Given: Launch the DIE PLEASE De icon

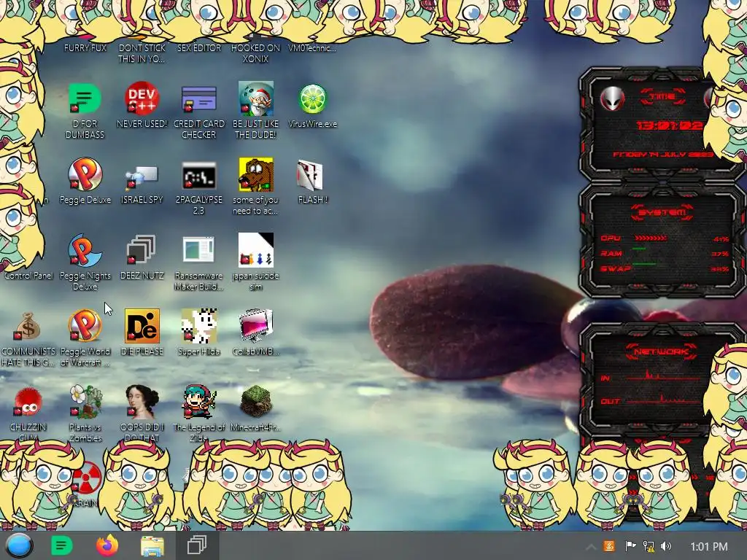Looking at the screenshot, I should [142, 326].
